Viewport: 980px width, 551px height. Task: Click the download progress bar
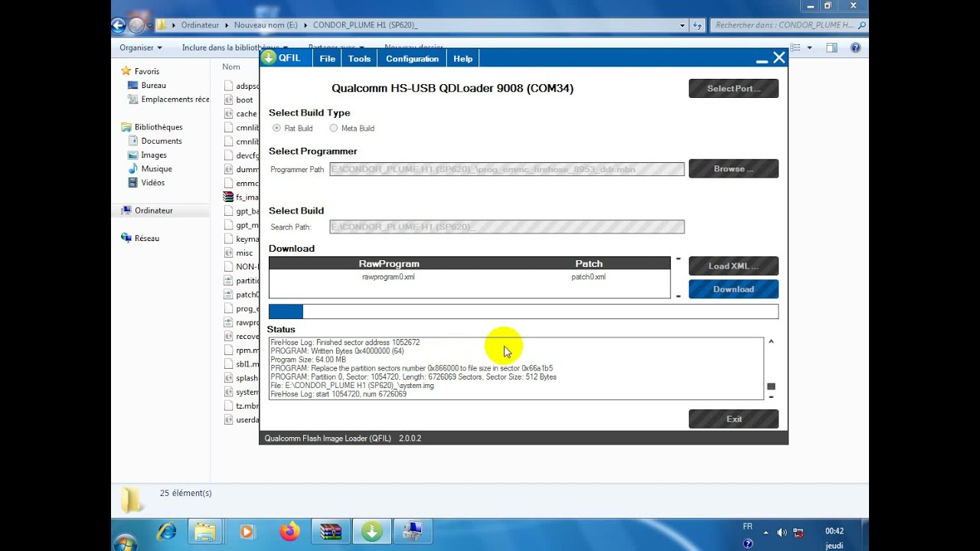(523, 311)
